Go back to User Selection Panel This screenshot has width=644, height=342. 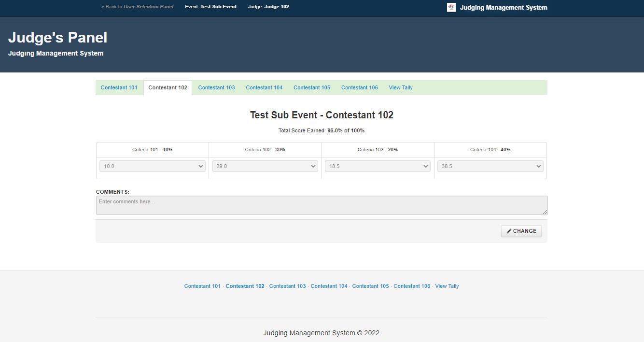point(137,7)
